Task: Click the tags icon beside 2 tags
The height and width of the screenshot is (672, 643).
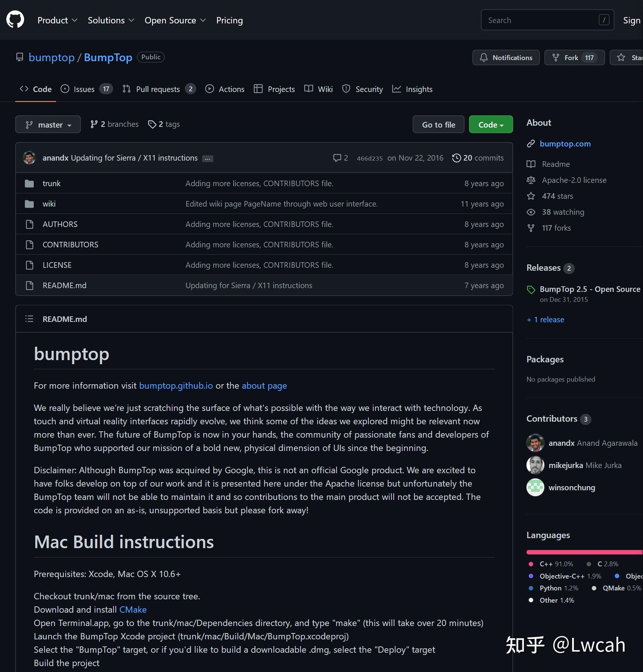Action: tap(152, 124)
